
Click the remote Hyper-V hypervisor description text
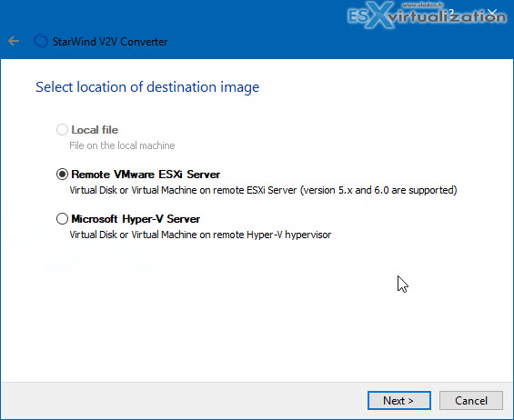point(200,235)
